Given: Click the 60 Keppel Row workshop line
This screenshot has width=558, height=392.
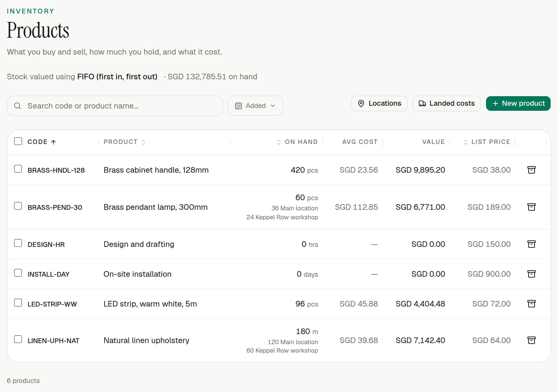Looking at the screenshot, I should pyautogui.click(x=282, y=350).
